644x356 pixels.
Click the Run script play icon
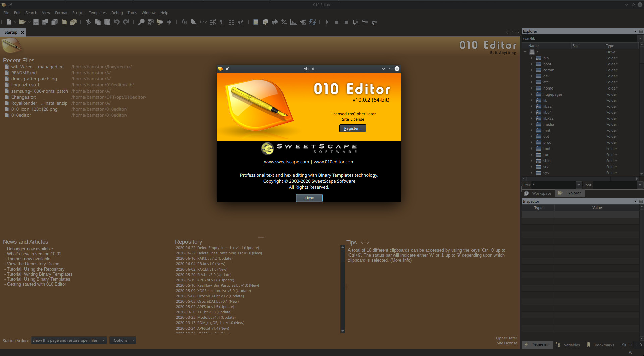click(x=327, y=22)
